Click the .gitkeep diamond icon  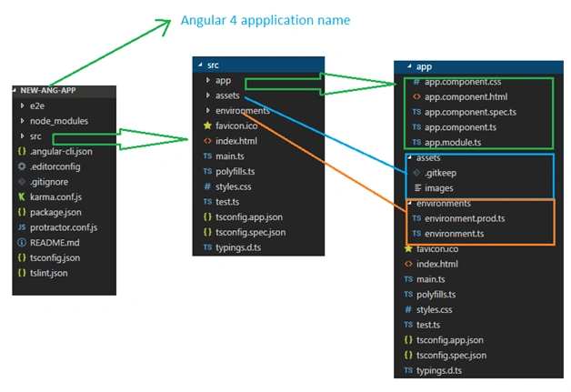(x=416, y=173)
